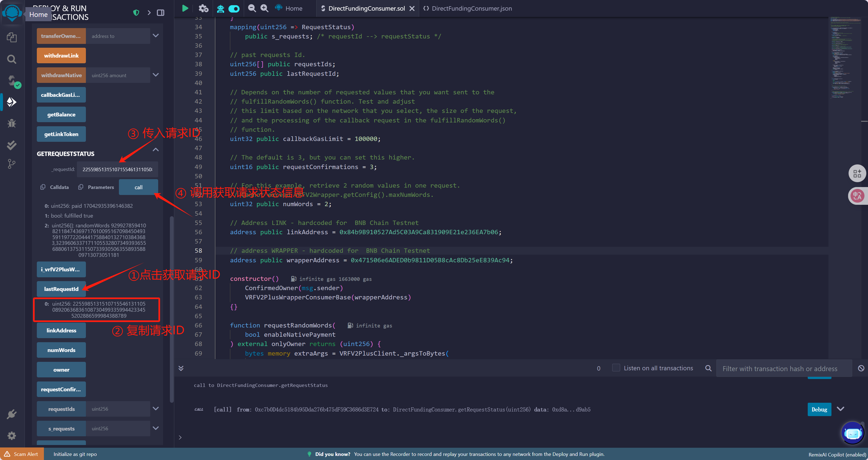Click the terminal filter transaction hash field
868x460 pixels.
pyautogui.click(x=784, y=368)
